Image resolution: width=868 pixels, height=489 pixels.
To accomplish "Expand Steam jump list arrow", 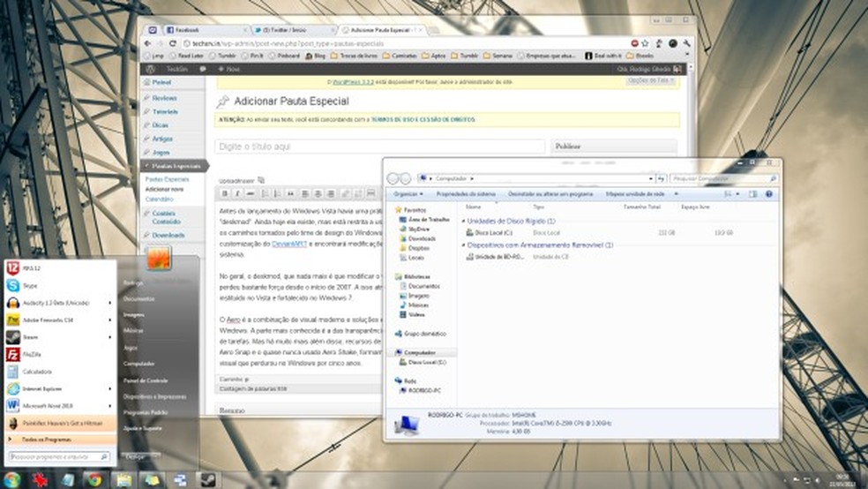I will [109, 336].
